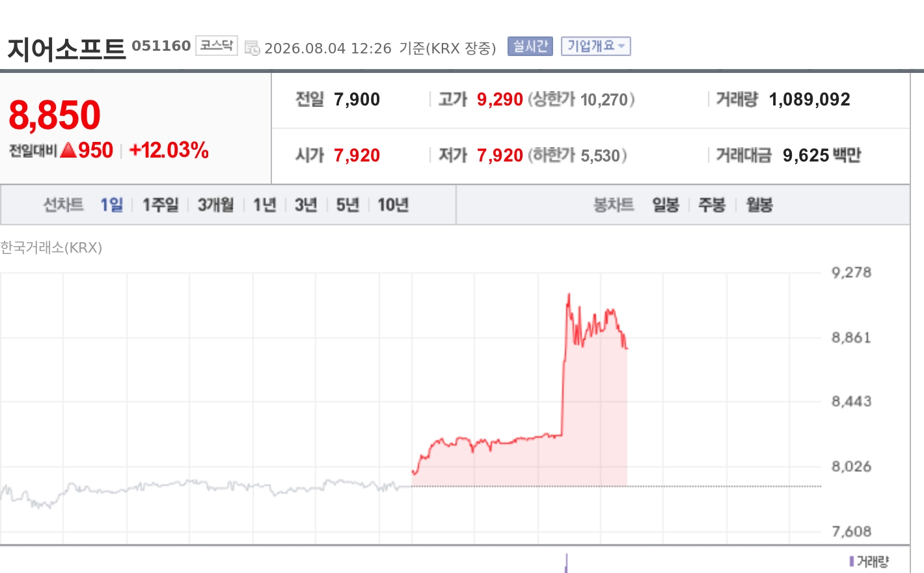Click the stock code 051160
Viewport: 924px width, 573px height.
(161, 46)
